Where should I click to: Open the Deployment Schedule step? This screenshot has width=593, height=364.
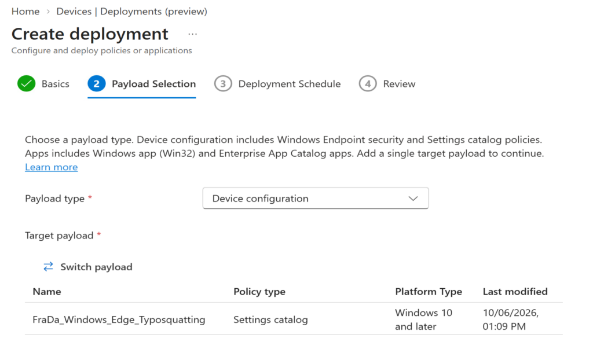[x=290, y=84]
